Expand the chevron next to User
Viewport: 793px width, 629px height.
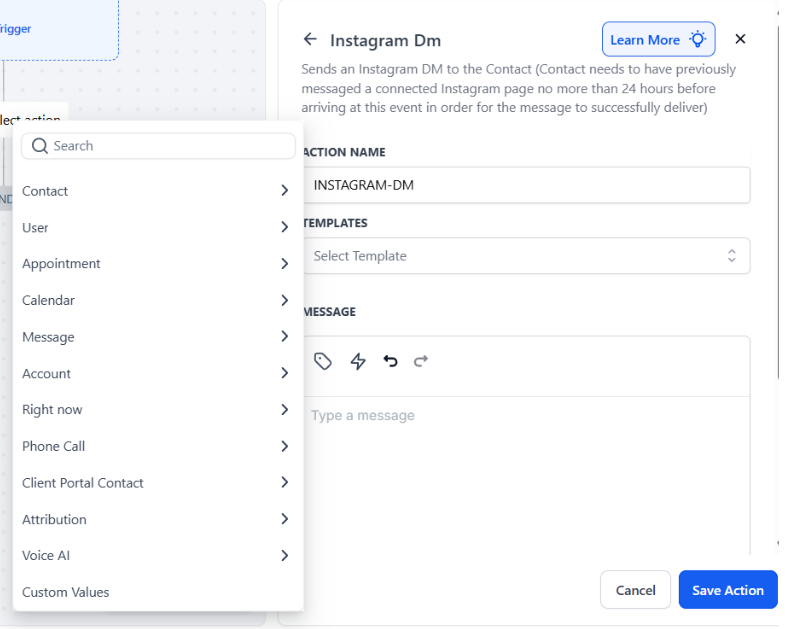[x=285, y=227]
